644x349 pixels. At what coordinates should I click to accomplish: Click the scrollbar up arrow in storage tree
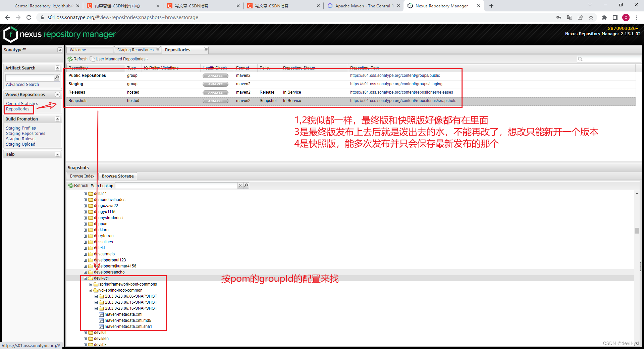pos(637,194)
